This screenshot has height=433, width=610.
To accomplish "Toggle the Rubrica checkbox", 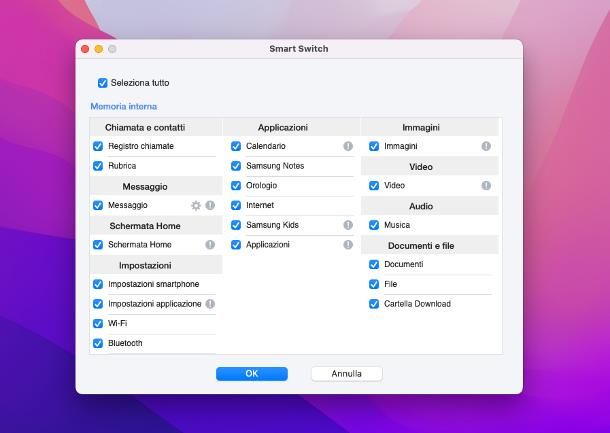I will 98,166.
